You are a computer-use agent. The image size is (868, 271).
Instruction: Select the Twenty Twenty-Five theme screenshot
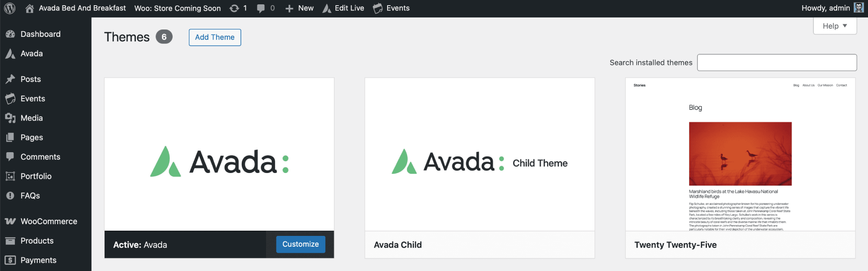click(x=740, y=154)
